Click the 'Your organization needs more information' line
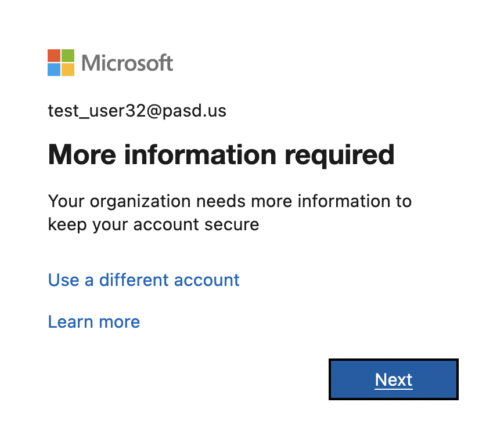 coord(230,202)
